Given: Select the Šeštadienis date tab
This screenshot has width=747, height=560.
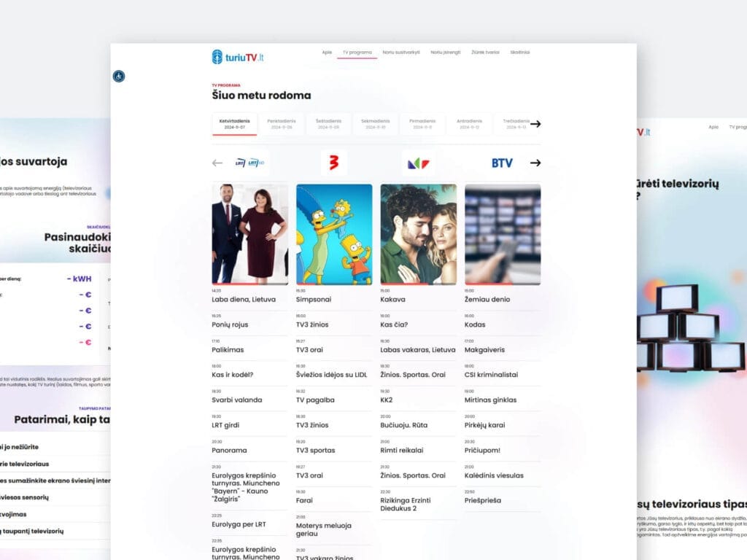Looking at the screenshot, I should 329,124.
